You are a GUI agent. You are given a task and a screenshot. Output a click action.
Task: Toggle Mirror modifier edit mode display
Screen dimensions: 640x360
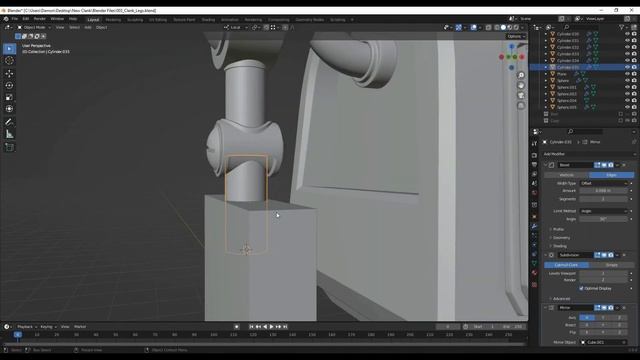tap(598, 308)
